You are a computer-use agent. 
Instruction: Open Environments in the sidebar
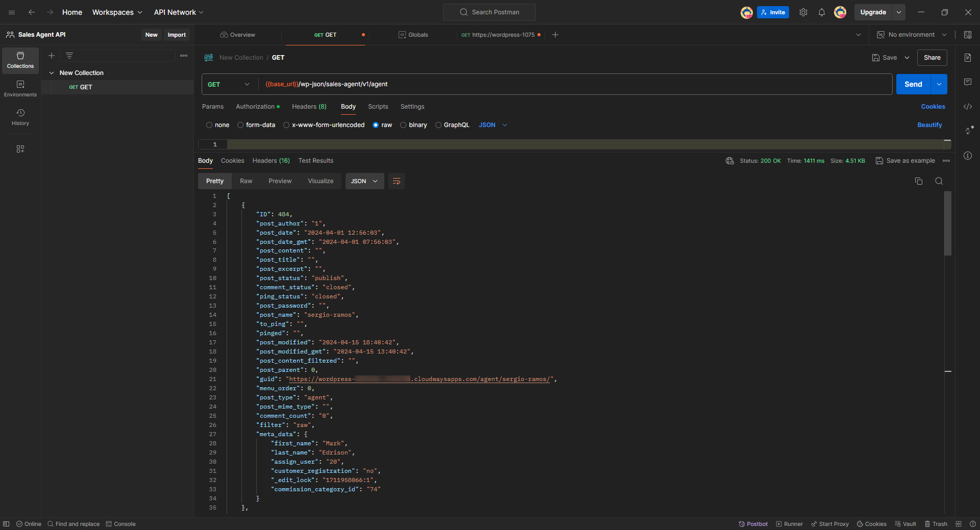pos(20,89)
